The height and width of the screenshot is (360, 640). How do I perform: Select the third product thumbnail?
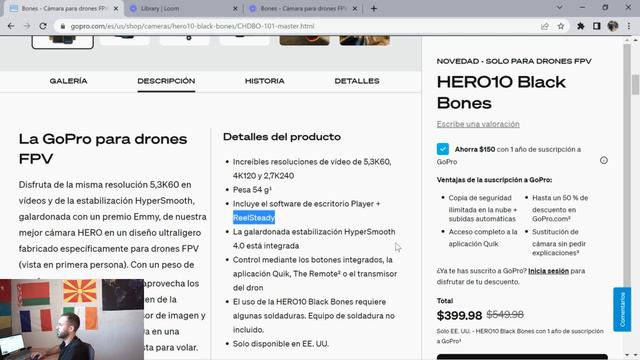click(x=185, y=40)
